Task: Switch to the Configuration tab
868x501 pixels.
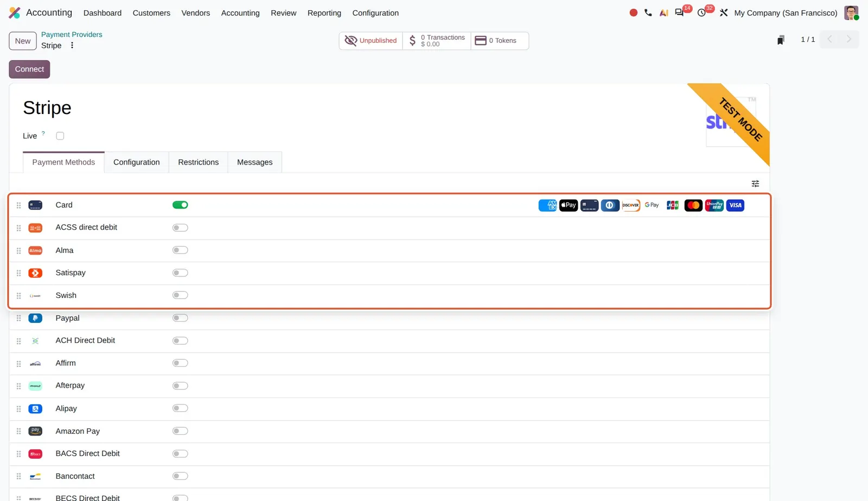Action: click(x=137, y=162)
